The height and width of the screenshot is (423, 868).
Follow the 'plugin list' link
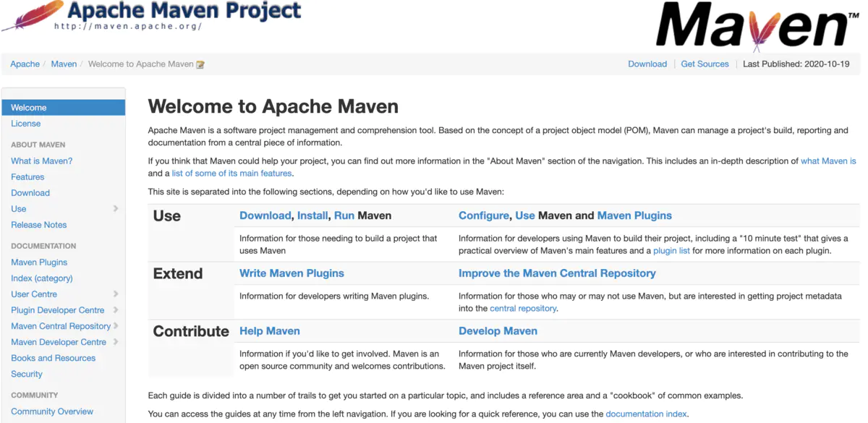[671, 251]
